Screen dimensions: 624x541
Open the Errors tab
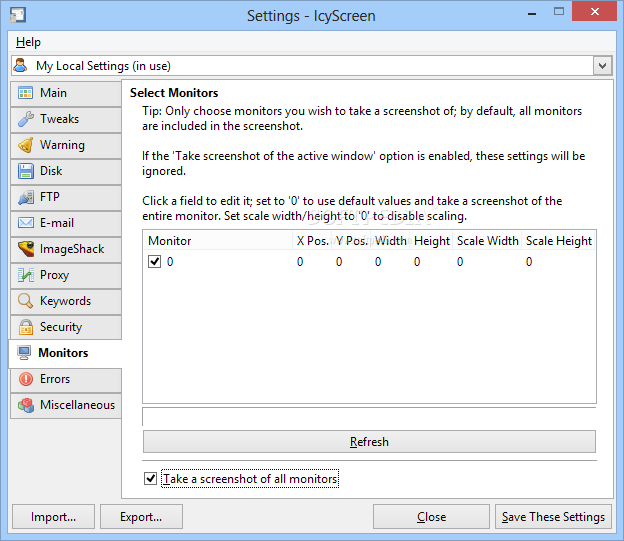click(66, 379)
